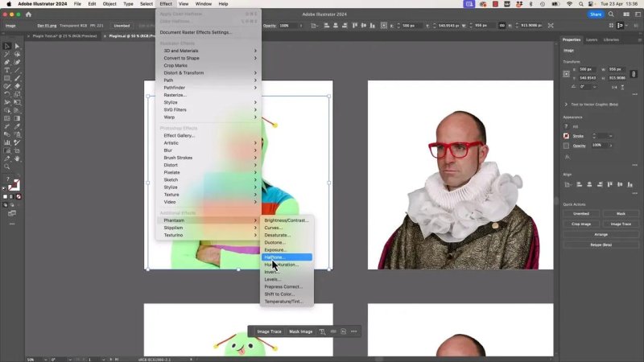Switch to Color mode below fill swatch

coord(6,196)
